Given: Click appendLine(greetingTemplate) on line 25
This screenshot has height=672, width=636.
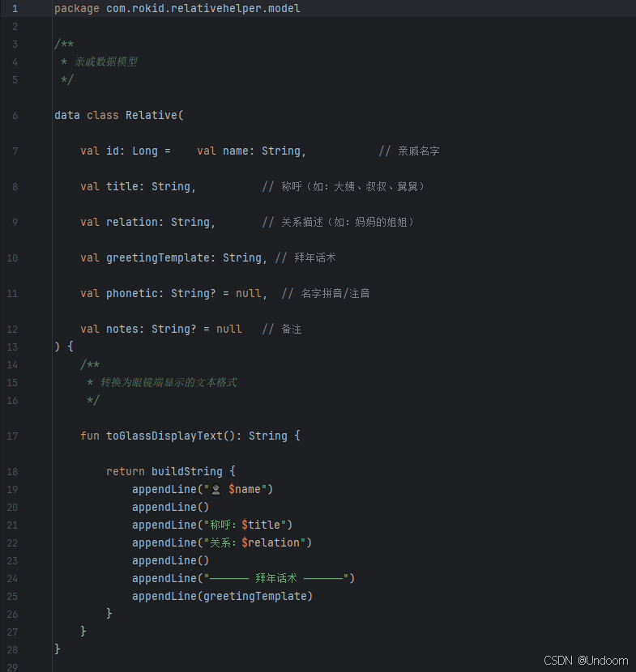Looking at the screenshot, I should coord(222,596).
